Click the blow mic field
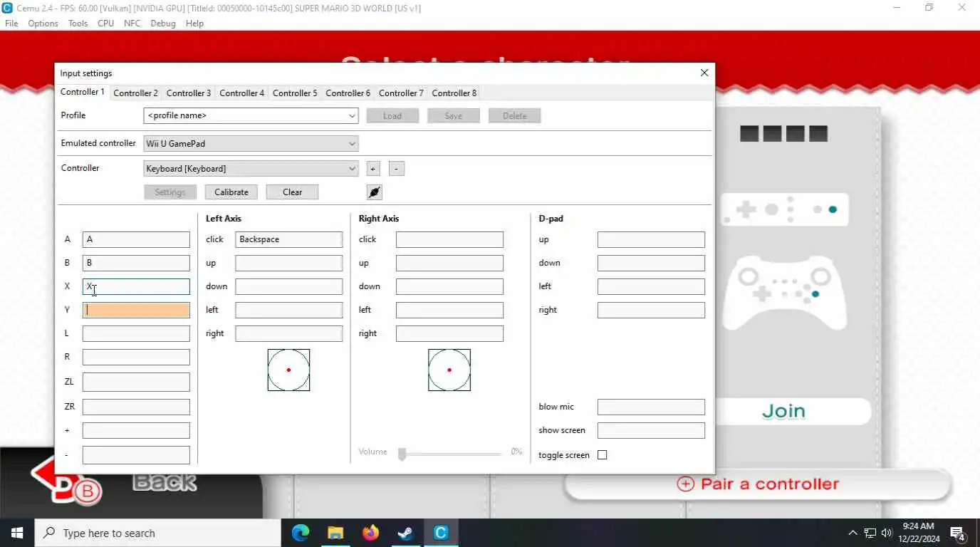 coord(651,407)
